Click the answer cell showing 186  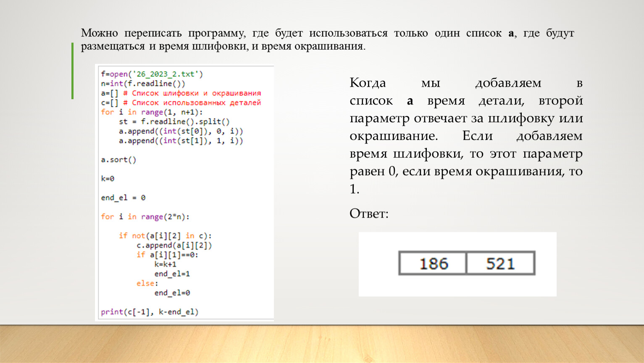433,263
